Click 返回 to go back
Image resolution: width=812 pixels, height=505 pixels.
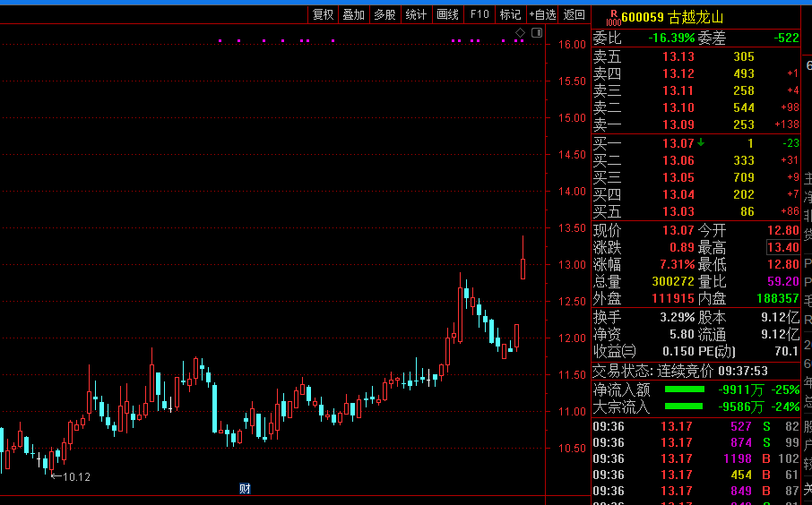click(574, 14)
